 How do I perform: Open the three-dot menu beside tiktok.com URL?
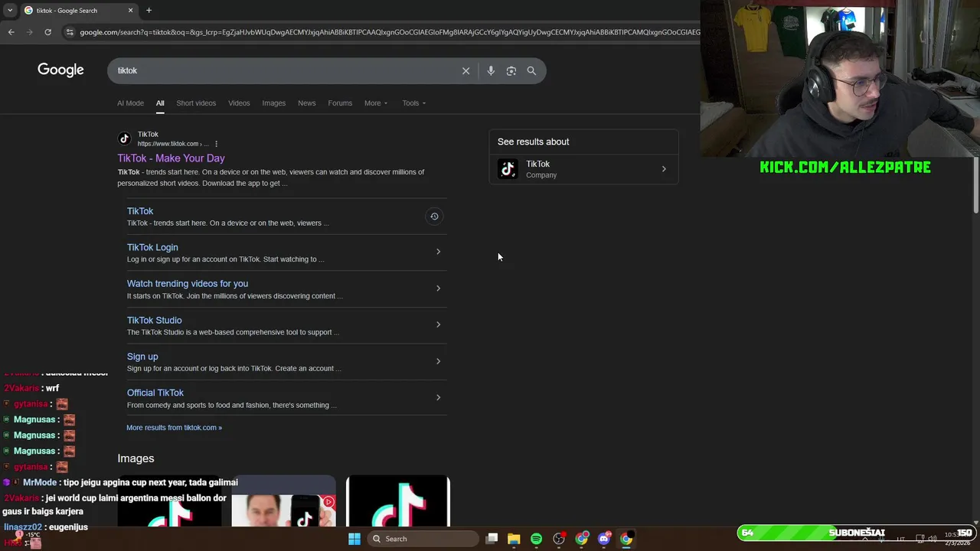pos(216,144)
